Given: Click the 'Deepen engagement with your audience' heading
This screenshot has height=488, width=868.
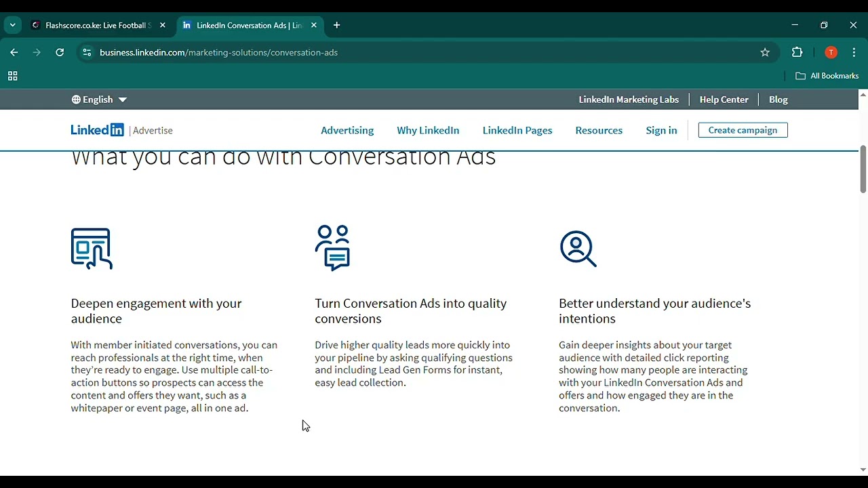Looking at the screenshot, I should coord(156,311).
